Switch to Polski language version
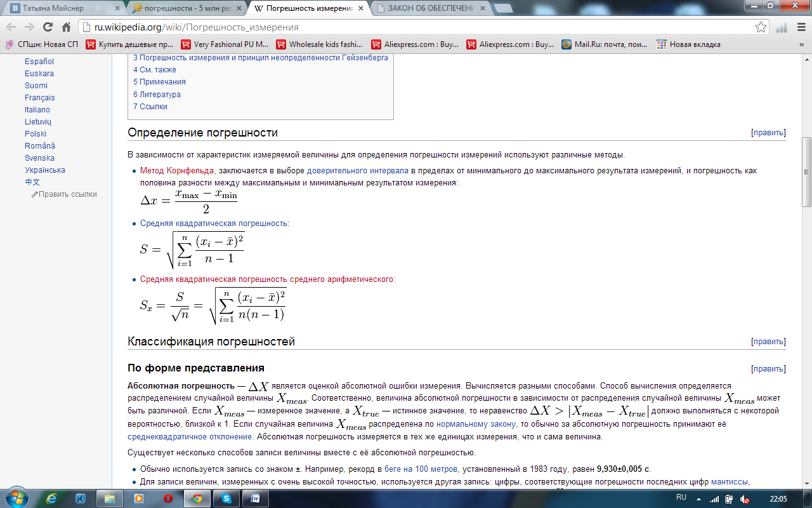Screen dimensions: 812x508 tap(36, 134)
